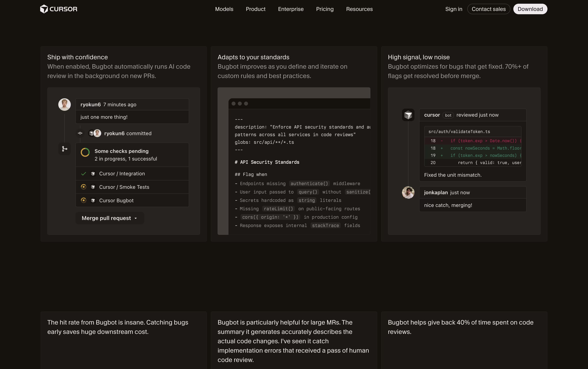Open the Product menu

(256, 9)
